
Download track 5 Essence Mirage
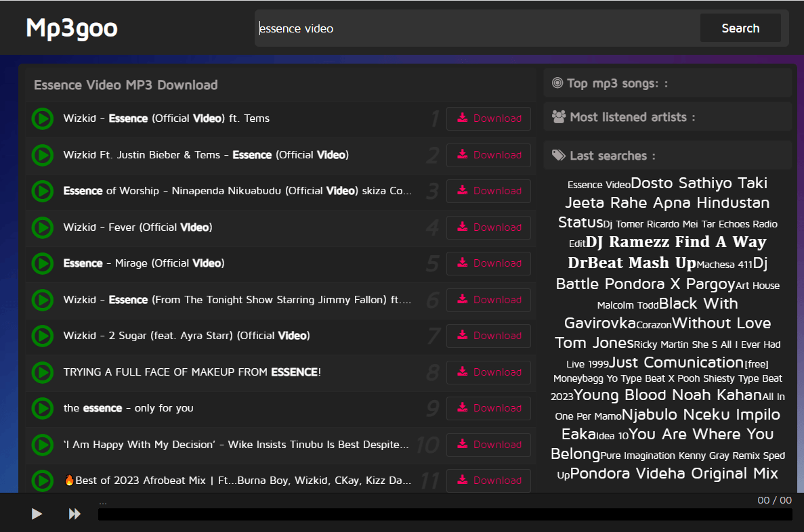click(488, 263)
